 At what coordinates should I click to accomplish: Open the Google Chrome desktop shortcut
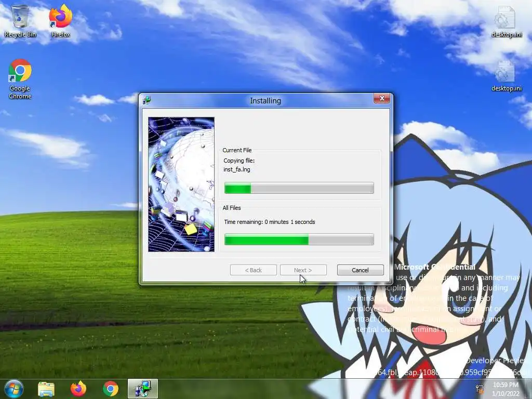point(20,79)
